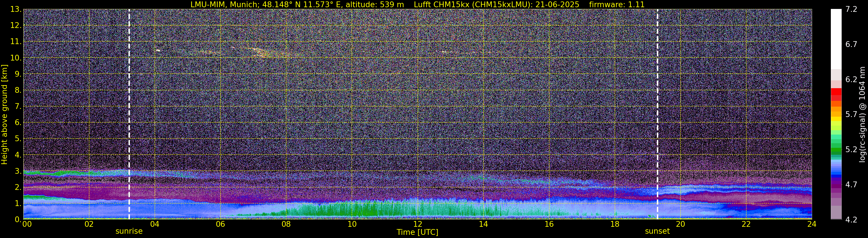Click the date "21-06-2025" in the title
Viewport: 868px width, 238px height.
[558, 5]
